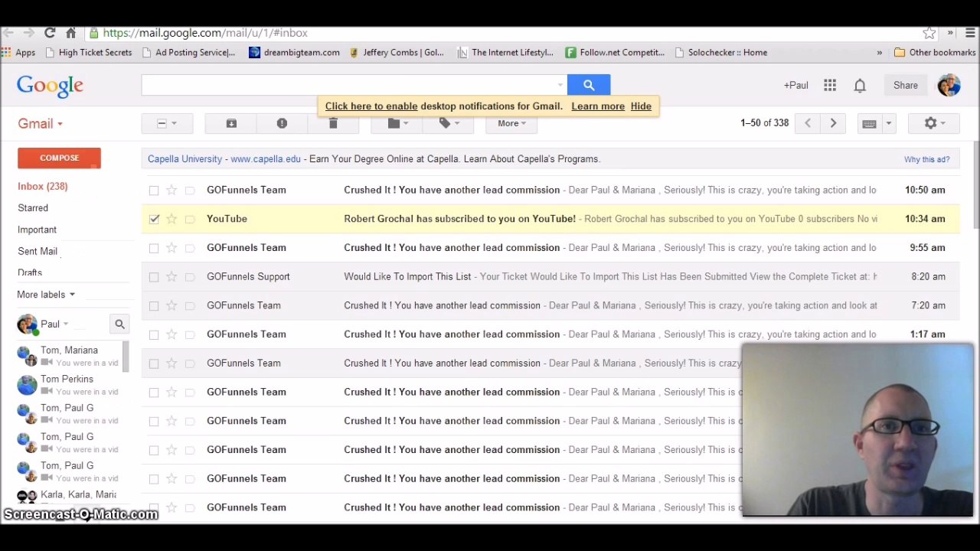Open the select-all dropdown arrow
The width and height of the screenshot is (980, 551).
[175, 123]
